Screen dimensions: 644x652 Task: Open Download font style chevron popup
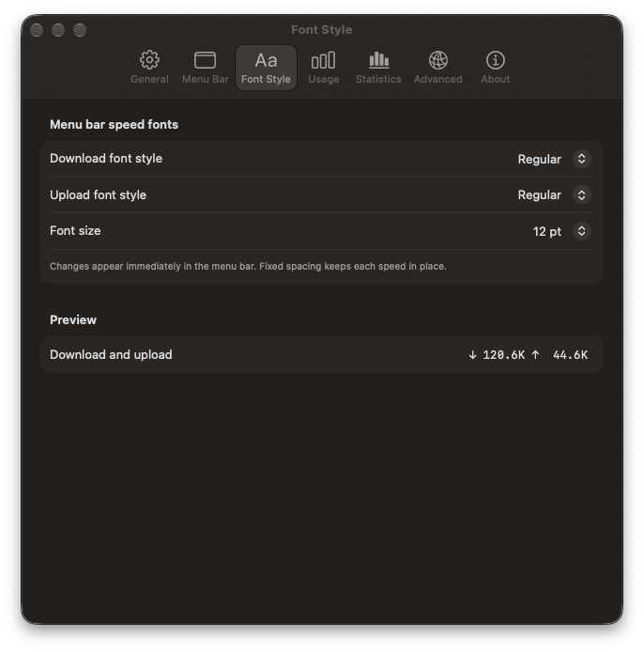click(x=582, y=159)
